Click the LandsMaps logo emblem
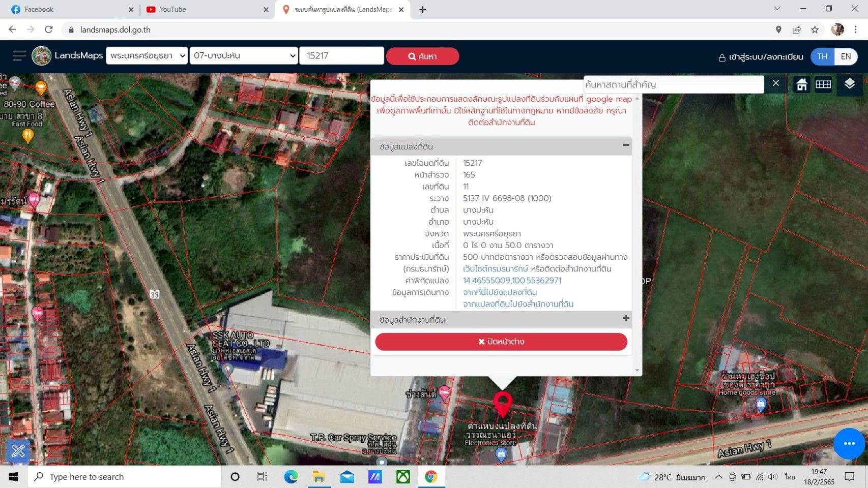868x488 pixels. point(42,56)
